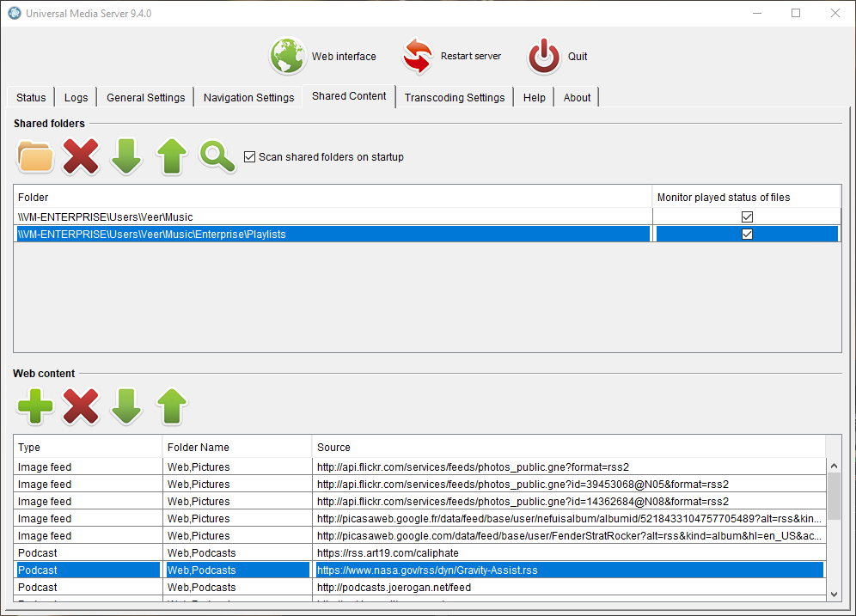Toggle monitor played status for Enterprise\Playlists

748,234
